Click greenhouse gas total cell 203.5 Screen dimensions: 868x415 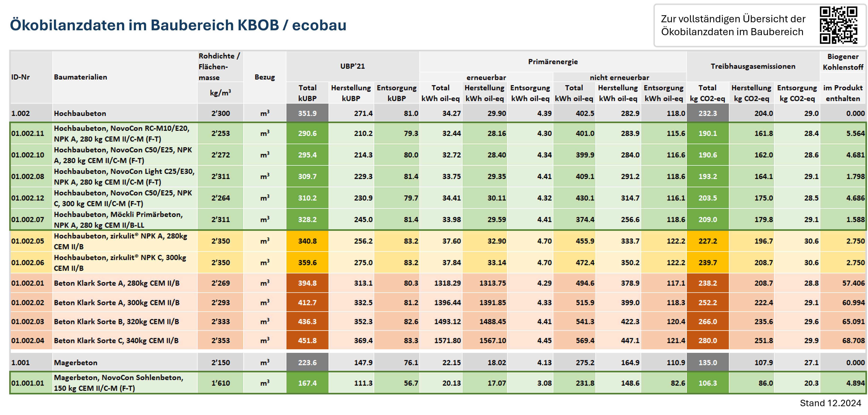click(x=708, y=198)
